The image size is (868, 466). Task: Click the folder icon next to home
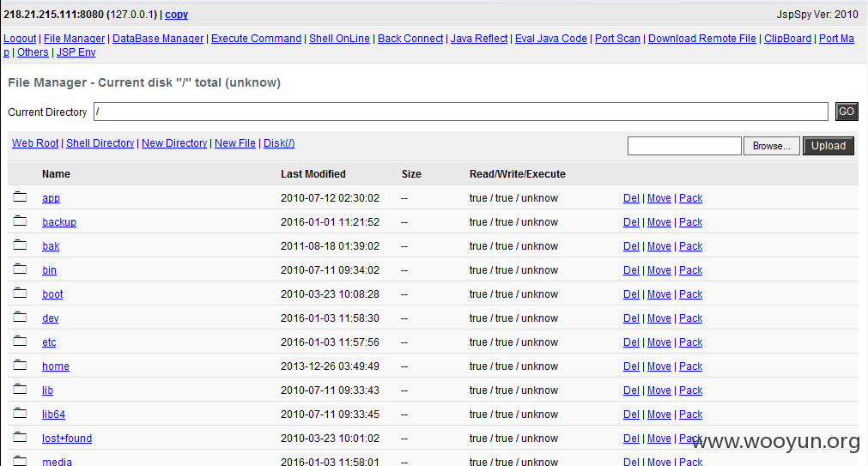tap(20, 365)
